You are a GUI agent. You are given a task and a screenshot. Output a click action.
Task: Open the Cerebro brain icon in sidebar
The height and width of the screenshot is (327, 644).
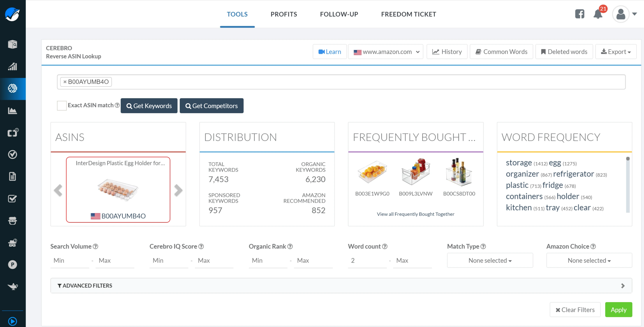[x=12, y=89]
